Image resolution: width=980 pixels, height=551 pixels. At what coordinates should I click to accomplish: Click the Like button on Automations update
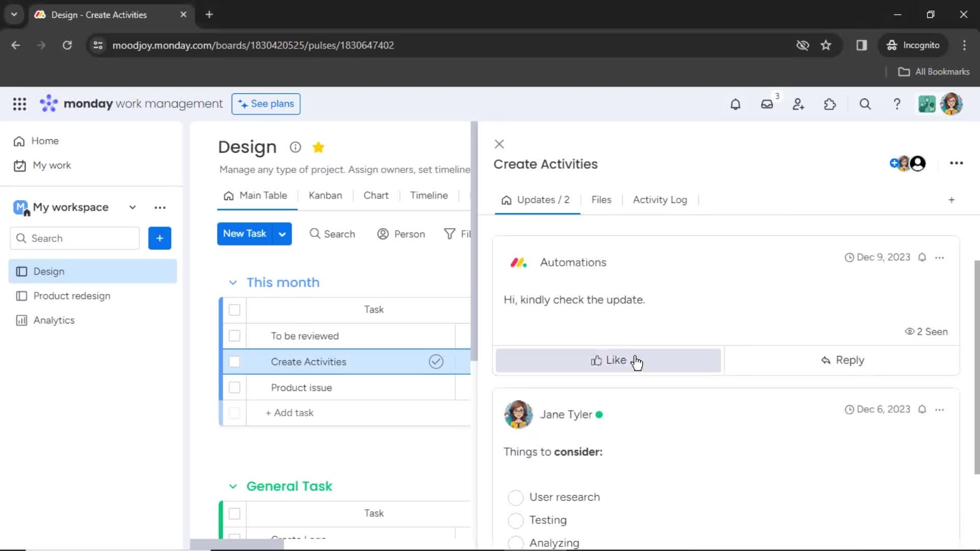pos(609,360)
